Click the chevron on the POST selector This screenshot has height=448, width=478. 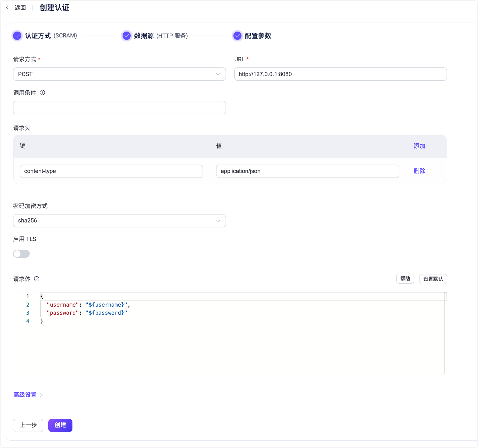(x=218, y=74)
